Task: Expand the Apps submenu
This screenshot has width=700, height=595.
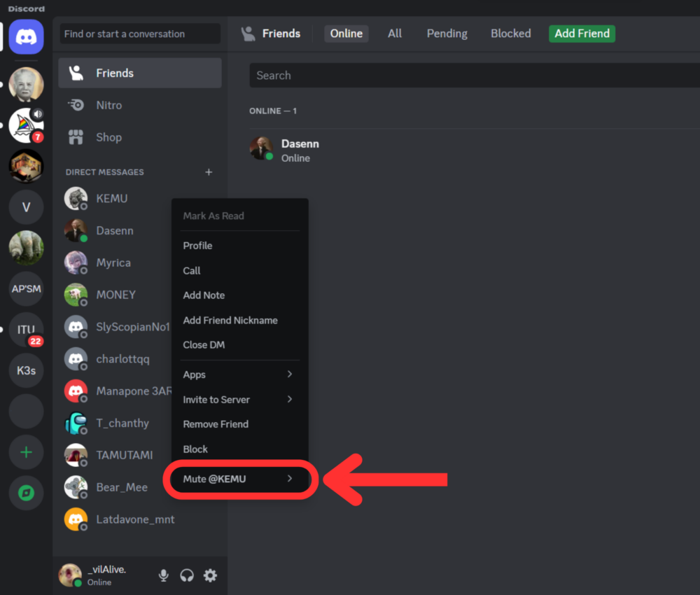Action: [x=239, y=374]
